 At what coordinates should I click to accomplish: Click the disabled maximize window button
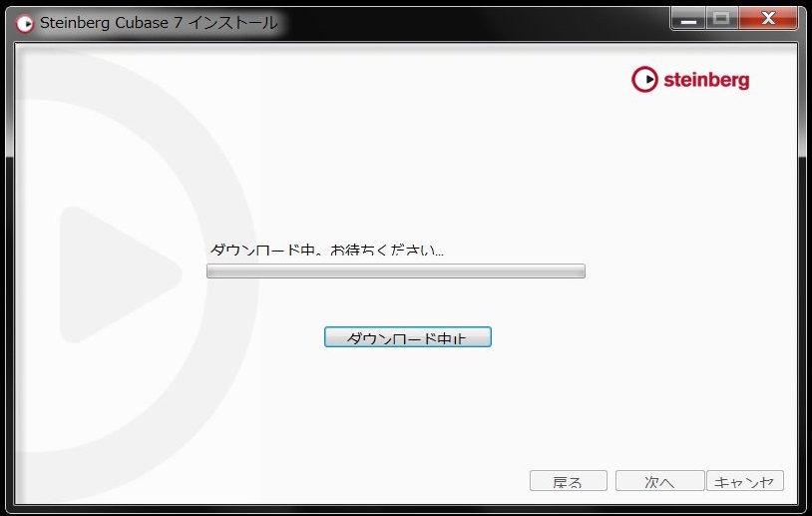[x=721, y=20]
